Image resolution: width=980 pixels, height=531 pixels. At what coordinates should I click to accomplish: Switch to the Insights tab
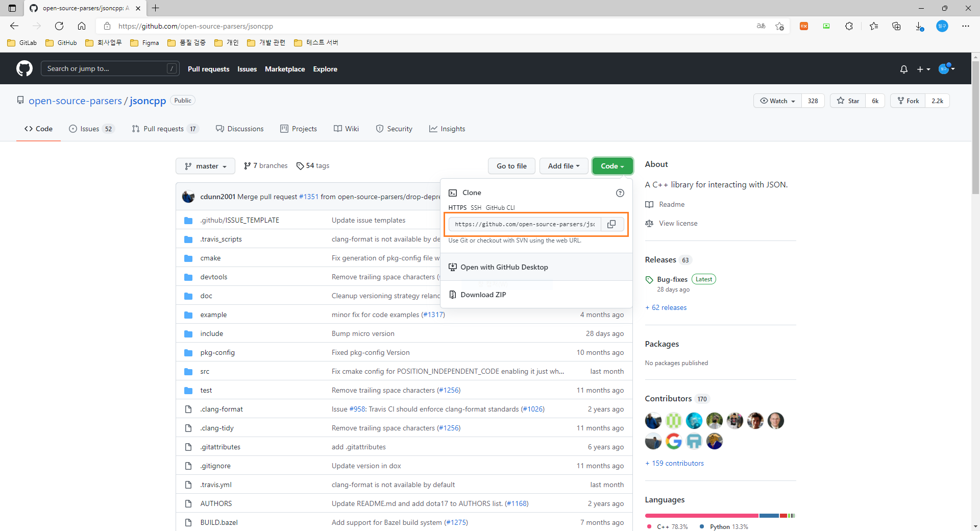pyautogui.click(x=447, y=129)
